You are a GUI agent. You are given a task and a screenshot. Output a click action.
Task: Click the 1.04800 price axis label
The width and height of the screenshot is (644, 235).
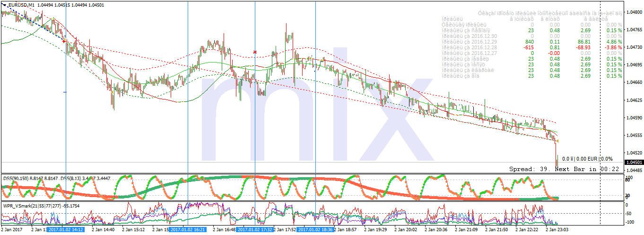[x=634, y=12]
